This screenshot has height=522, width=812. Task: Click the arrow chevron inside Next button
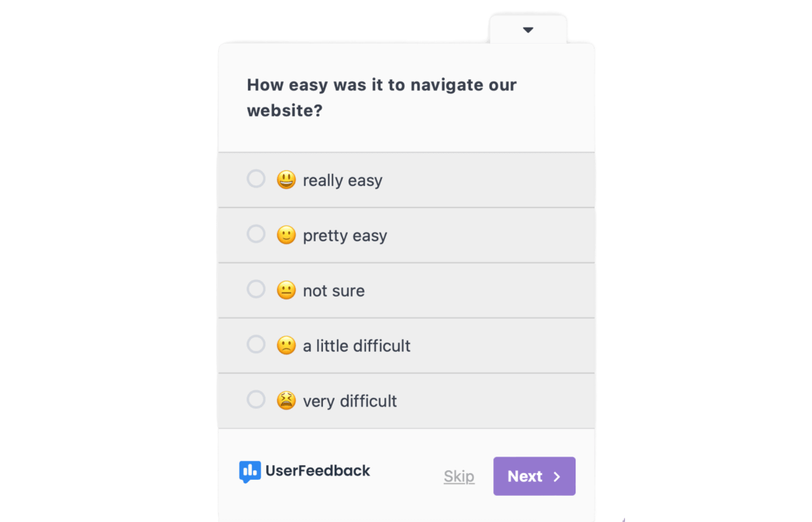point(557,477)
